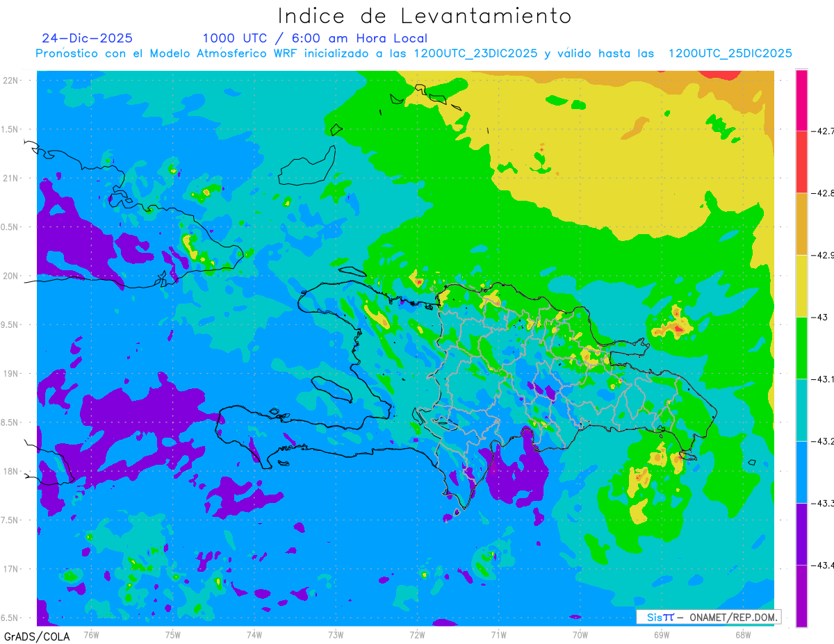The width and height of the screenshot is (834, 644).
Task: Click the "19N" latitude label
Action: point(12,374)
